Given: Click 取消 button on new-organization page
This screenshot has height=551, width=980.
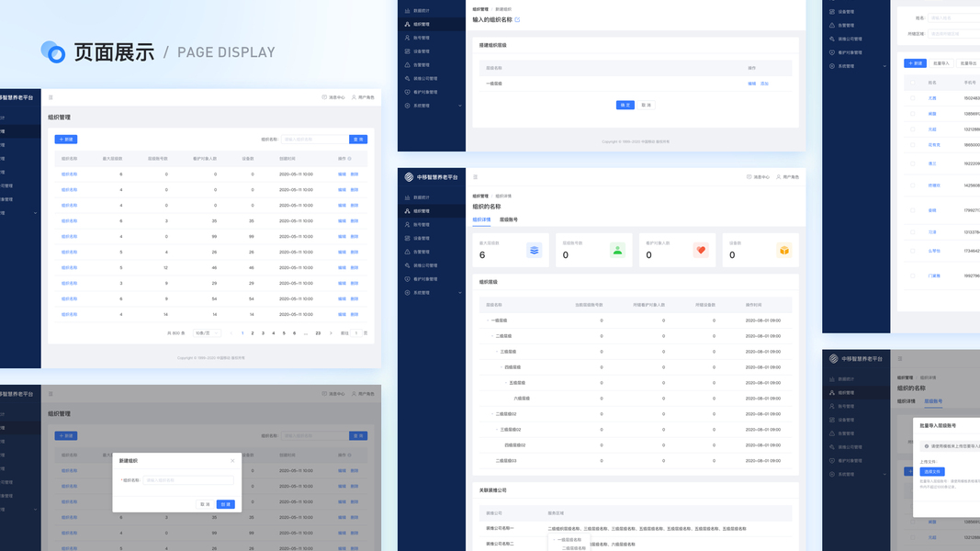Looking at the screenshot, I should pos(647,105).
